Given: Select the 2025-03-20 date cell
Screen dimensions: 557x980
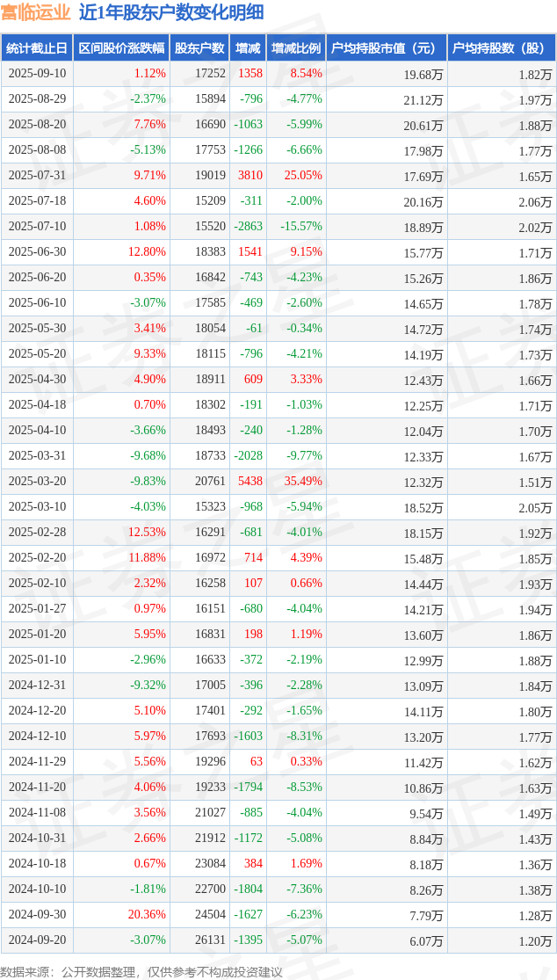Looking at the screenshot, I should pyautogui.click(x=37, y=482).
